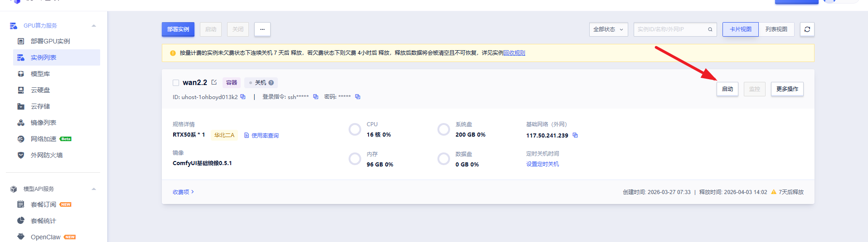This screenshot has width=868, height=242.
Task: Collapse the GPU算力服务 sidebar section
Action: coord(94,26)
